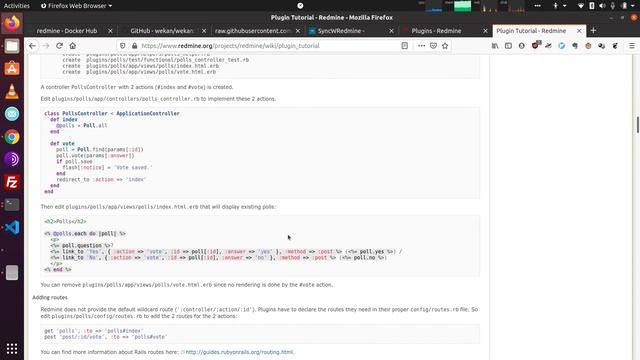640x360 pixels.
Task: Close the raw.githubusercontent.com tab
Action: [x=298, y=31]
